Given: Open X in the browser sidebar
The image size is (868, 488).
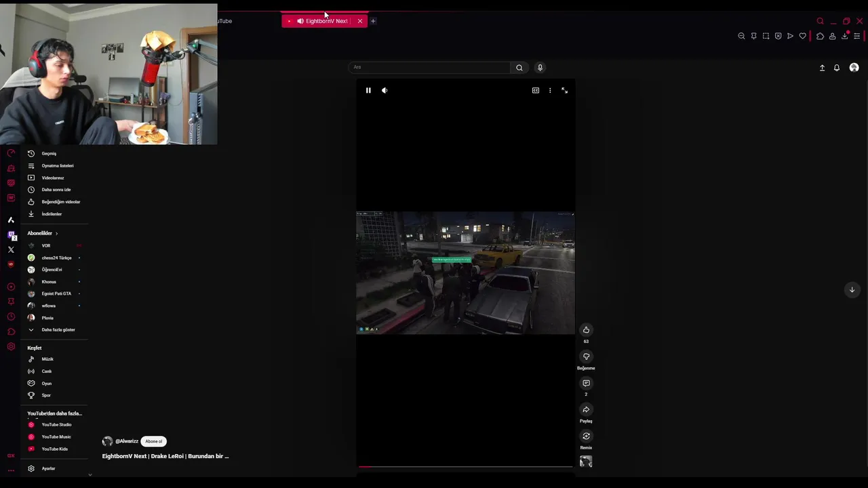Looking at the screenshot, I should click(11, 250).
